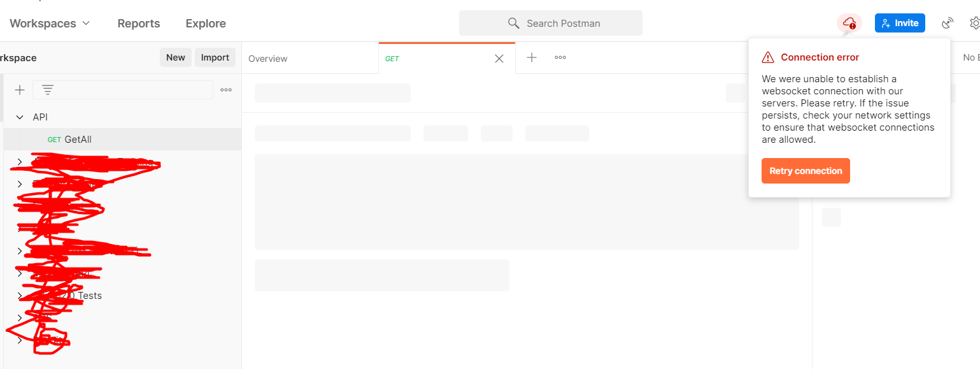Click the cloud connection error icon
The height and width of the screenshot is (369, 980).
[849, 23]
